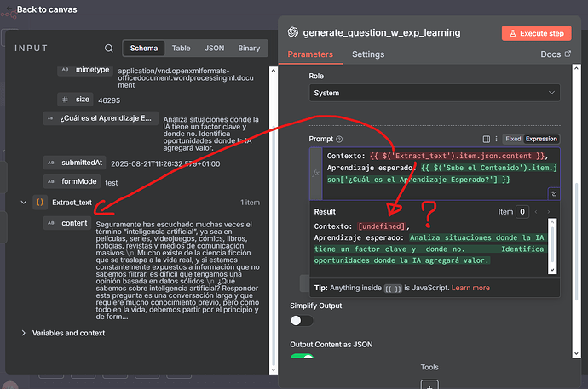Click the result box scrollbar down arrow

(551, 270)
